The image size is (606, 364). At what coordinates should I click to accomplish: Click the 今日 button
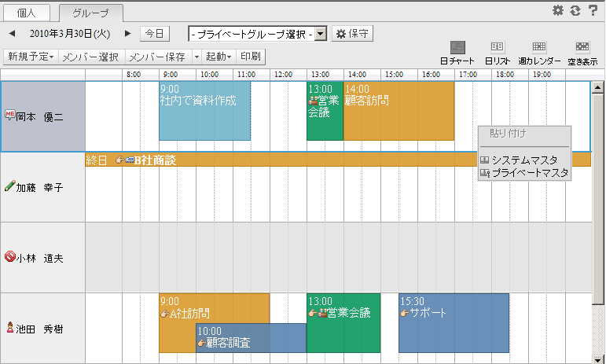155,34
